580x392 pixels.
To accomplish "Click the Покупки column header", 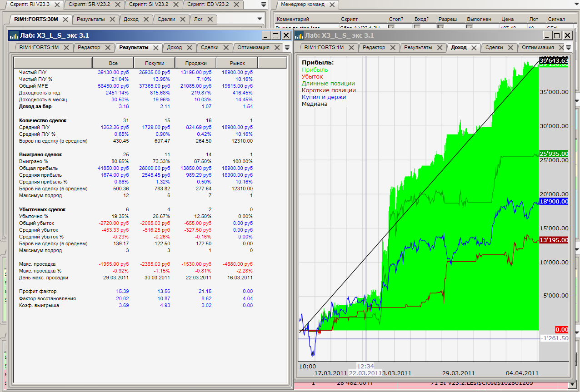I will [155, 63].
